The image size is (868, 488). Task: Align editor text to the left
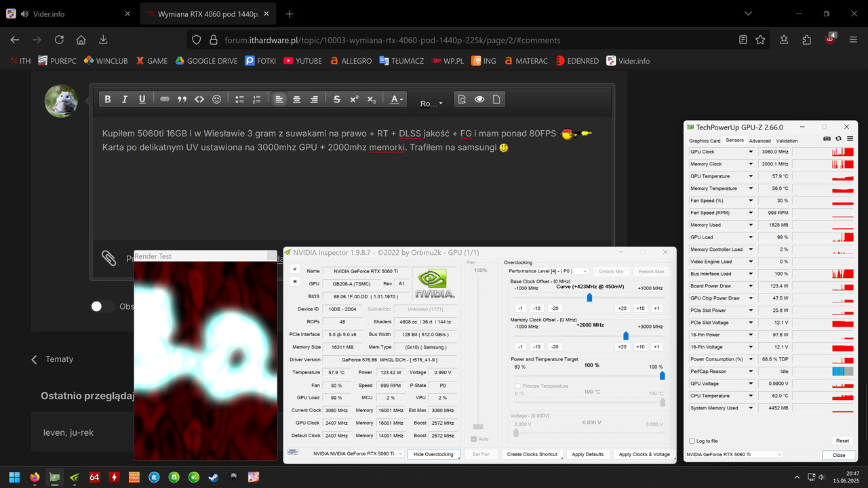pyautogui.click(x=279, y=99)
